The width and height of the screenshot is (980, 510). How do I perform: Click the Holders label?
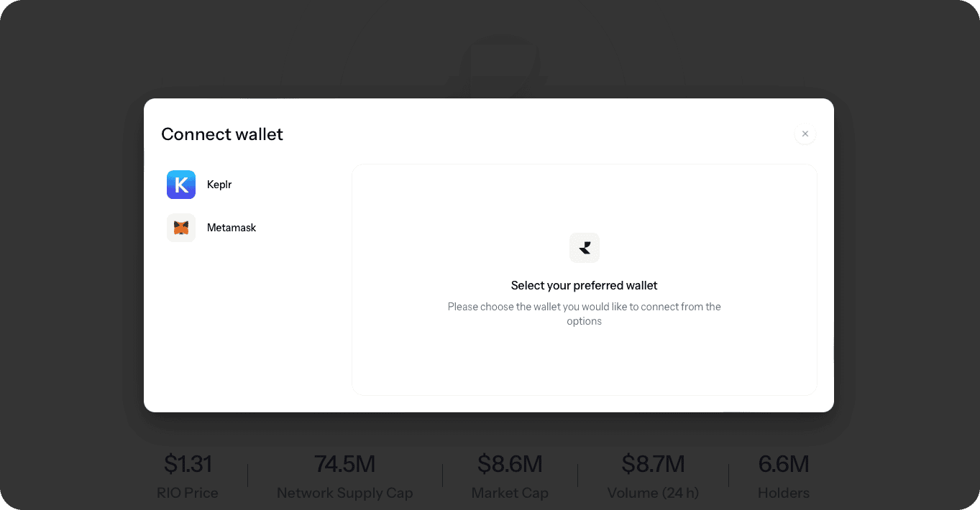(x=784, y=493)
